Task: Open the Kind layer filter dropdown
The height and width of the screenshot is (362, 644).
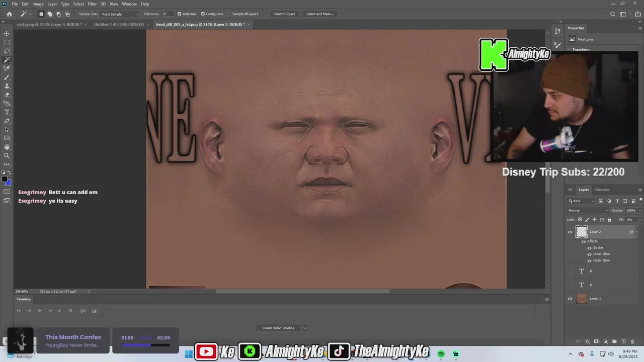Action: pos(581,201)
